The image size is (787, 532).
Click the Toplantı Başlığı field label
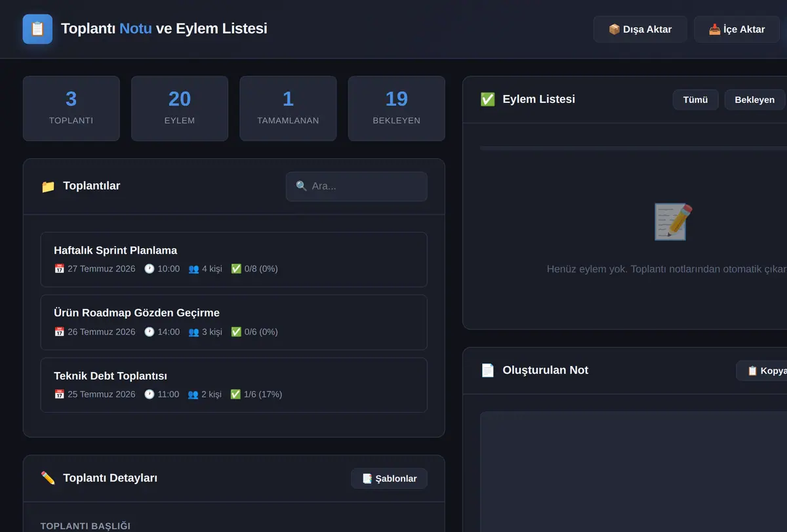(85, 526)
